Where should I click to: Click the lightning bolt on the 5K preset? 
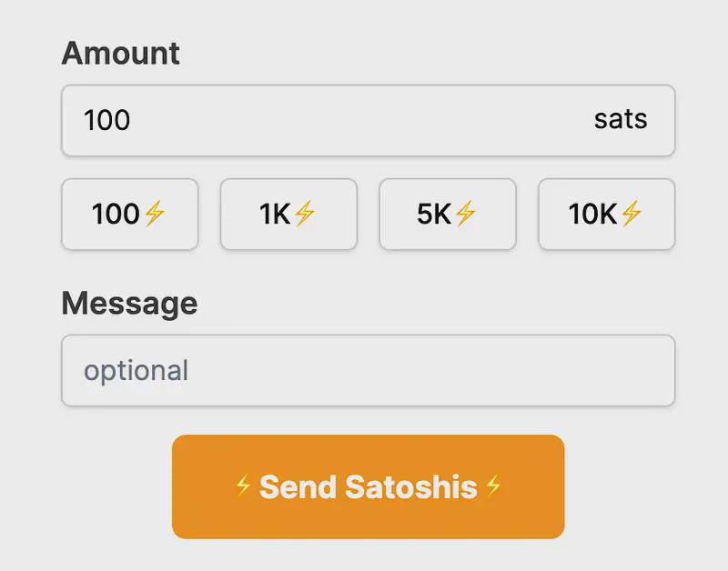pos(466,215)
